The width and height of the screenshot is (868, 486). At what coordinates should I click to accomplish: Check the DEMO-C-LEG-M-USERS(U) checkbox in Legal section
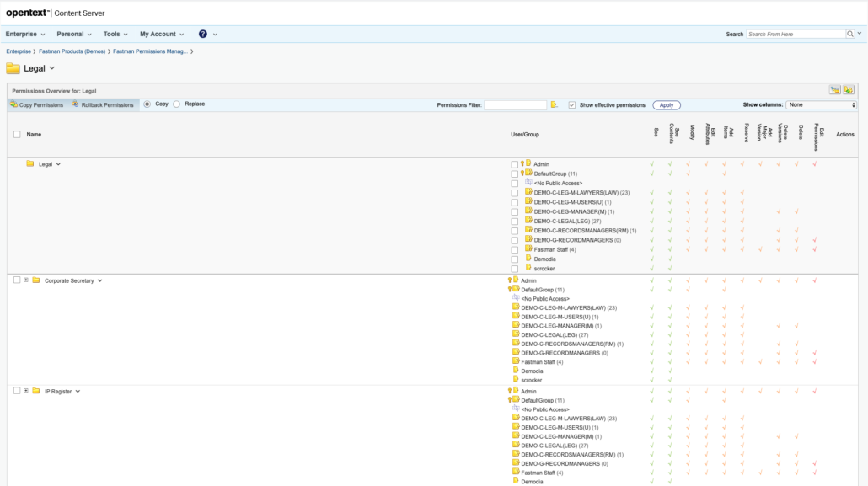(x=515, y=203)
